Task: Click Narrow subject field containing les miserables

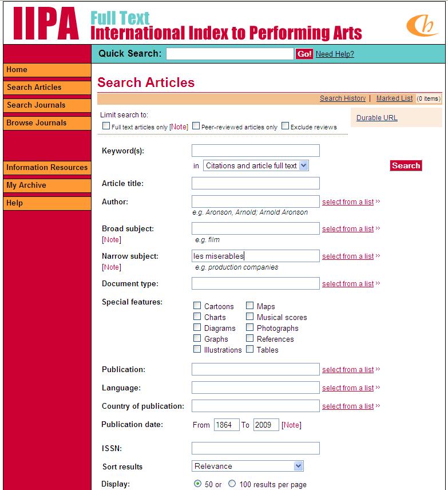Action: (256, 256)
